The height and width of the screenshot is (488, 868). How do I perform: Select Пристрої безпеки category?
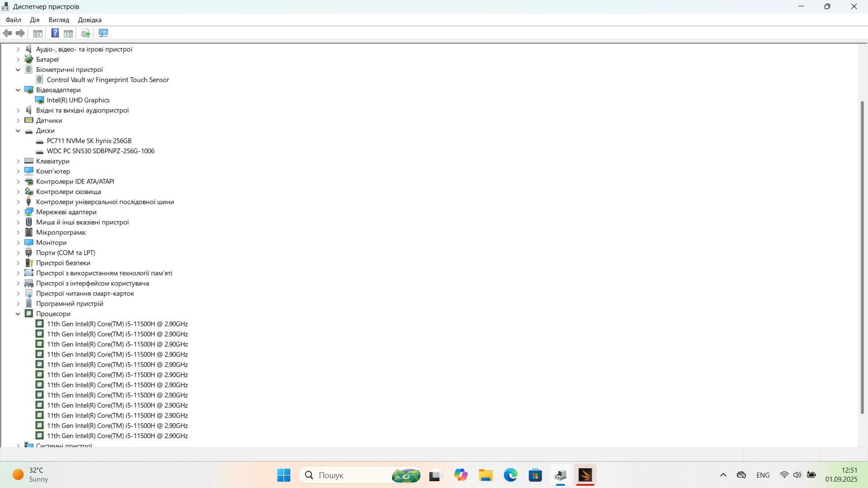coord(63,263)
